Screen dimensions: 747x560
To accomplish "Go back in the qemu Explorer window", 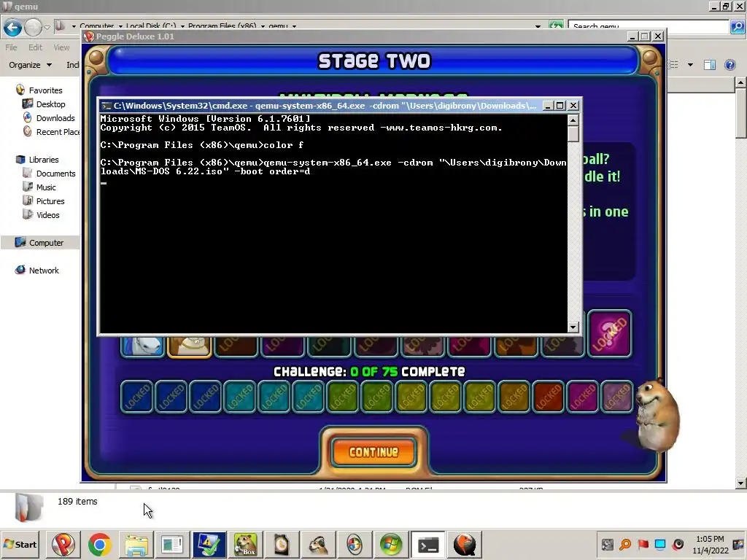I will coord(12,28).
